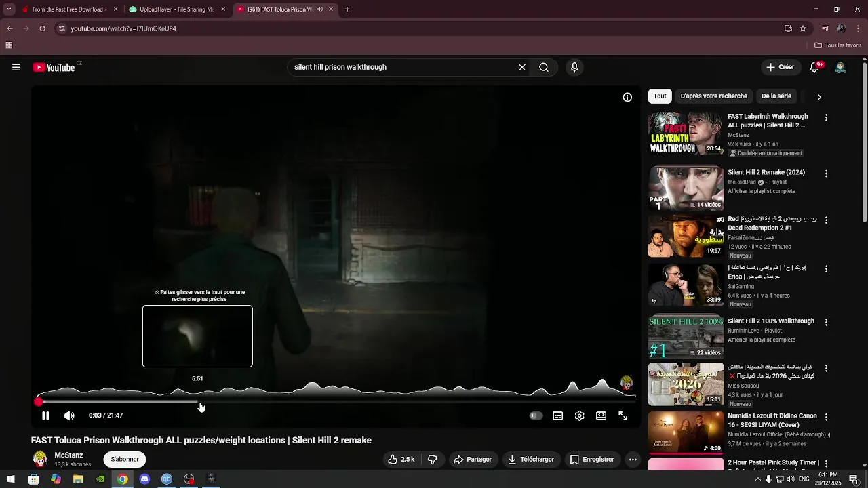Open the McStanz channel name link
This screenshot has height=488, width=868.
[x=68, y=455]
